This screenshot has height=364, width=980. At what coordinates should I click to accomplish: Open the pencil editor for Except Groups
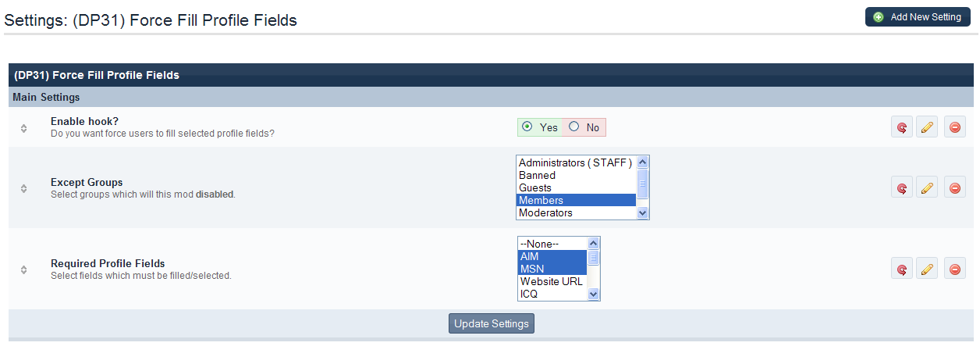[927, 187]
